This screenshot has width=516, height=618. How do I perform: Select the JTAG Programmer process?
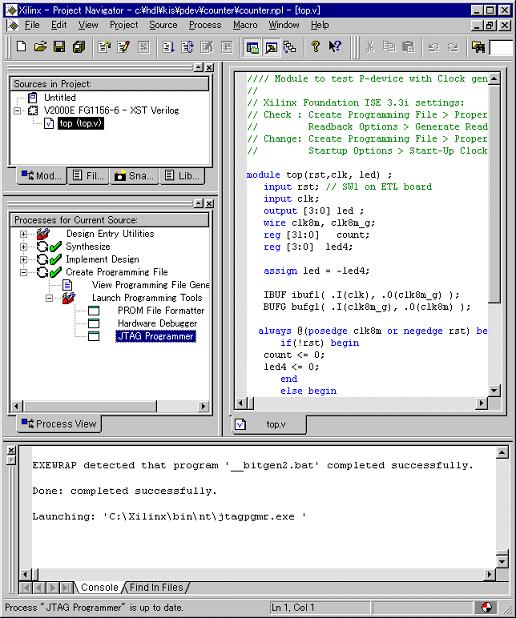[155, 336]
